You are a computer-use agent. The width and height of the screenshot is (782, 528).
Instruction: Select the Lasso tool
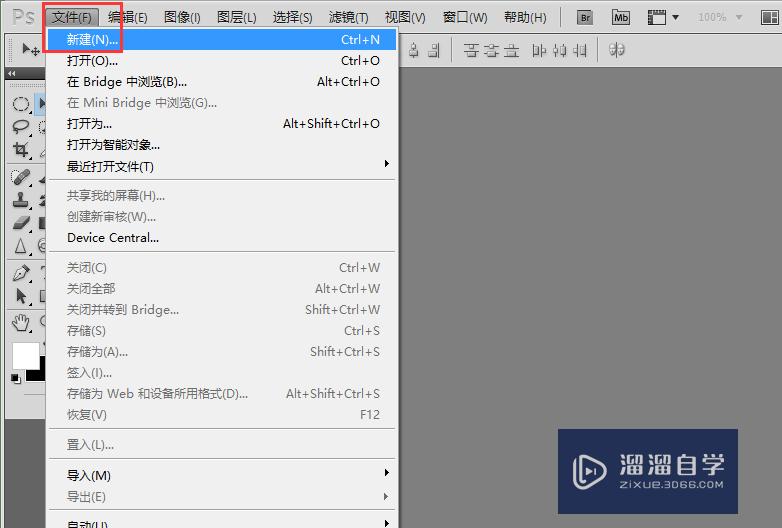click(21, 127)
